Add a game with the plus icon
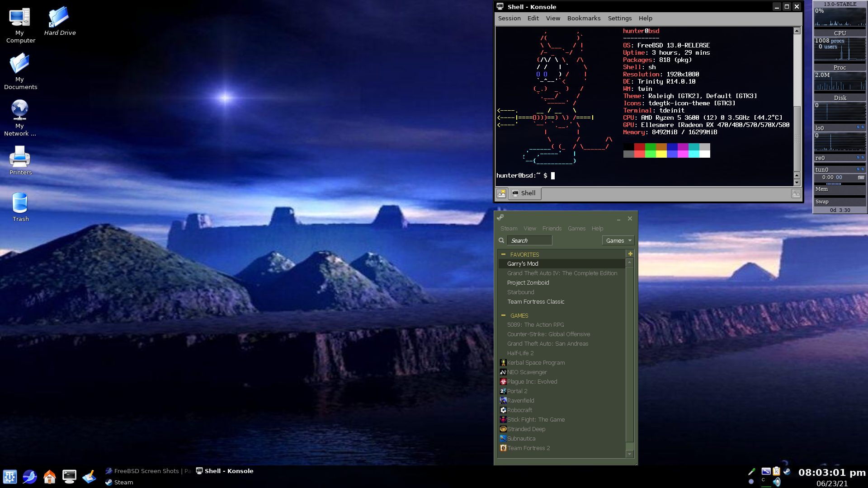The height and width of the screenshot is (488, 868). click(x=630, y=254)
